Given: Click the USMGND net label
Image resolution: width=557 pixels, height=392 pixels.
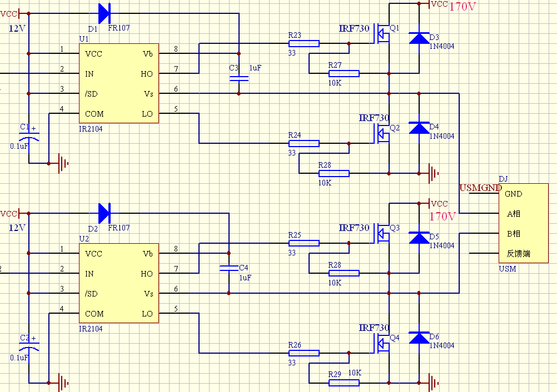Looking at the screenshot, I should (481, 188).
